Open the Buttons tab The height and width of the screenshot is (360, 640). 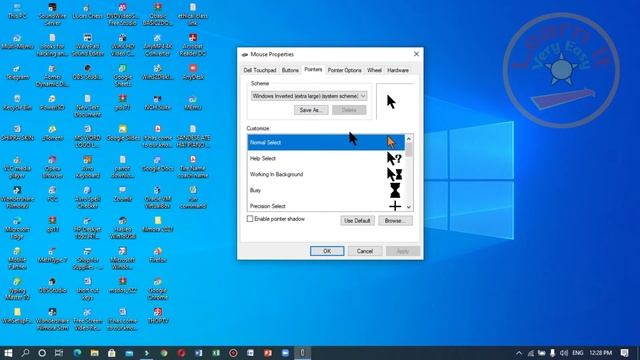coord(290,70)
